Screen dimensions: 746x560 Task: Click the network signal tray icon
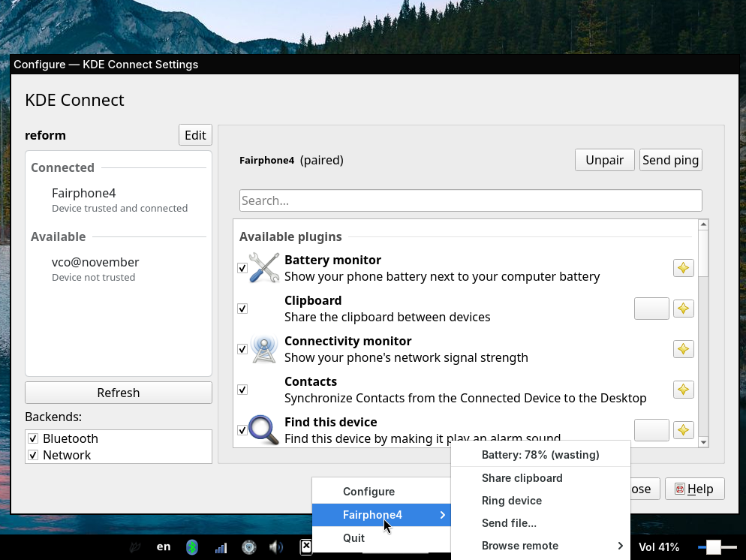[x=221, y=547]
